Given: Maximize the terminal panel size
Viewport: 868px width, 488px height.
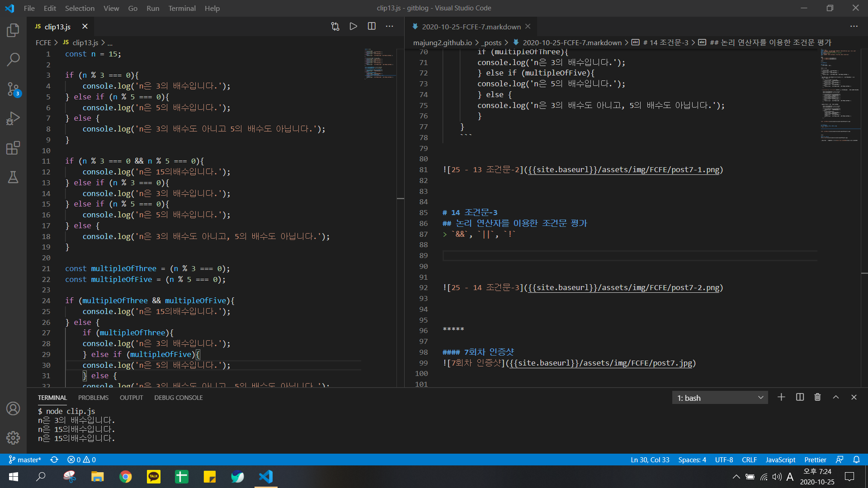Looking at the screenshot, I should (836, 397).
